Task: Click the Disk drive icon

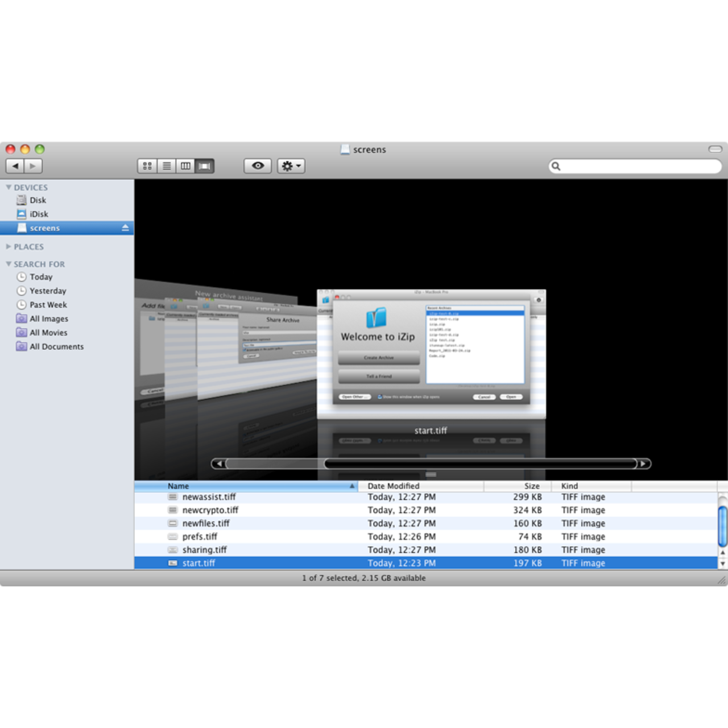Action: click(x=22, y=200)
